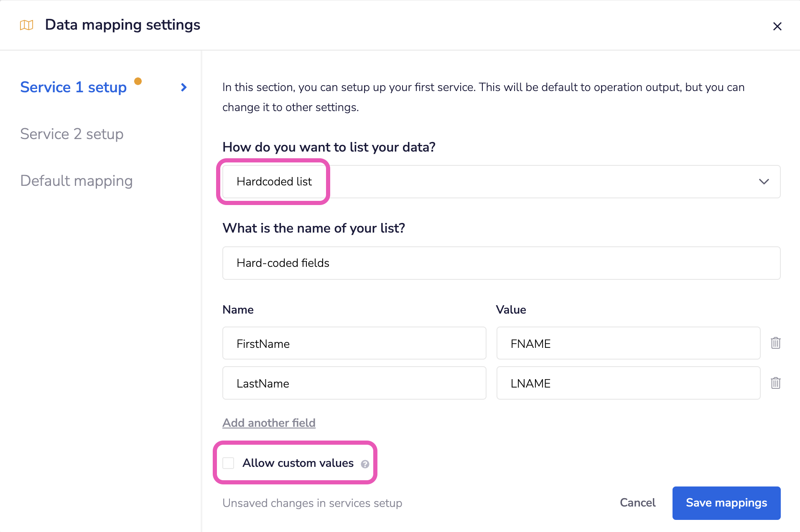Click the LastName name field
This screenshot has height=532, width=800.
click(x=354, y=383)
